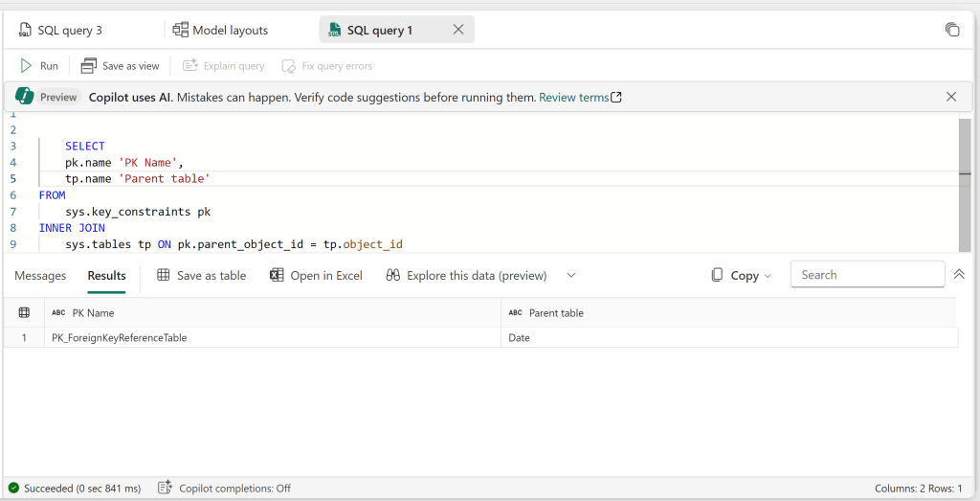Click Fix query errors
This screenshot has height=501, width=980.
pos(326,66)
